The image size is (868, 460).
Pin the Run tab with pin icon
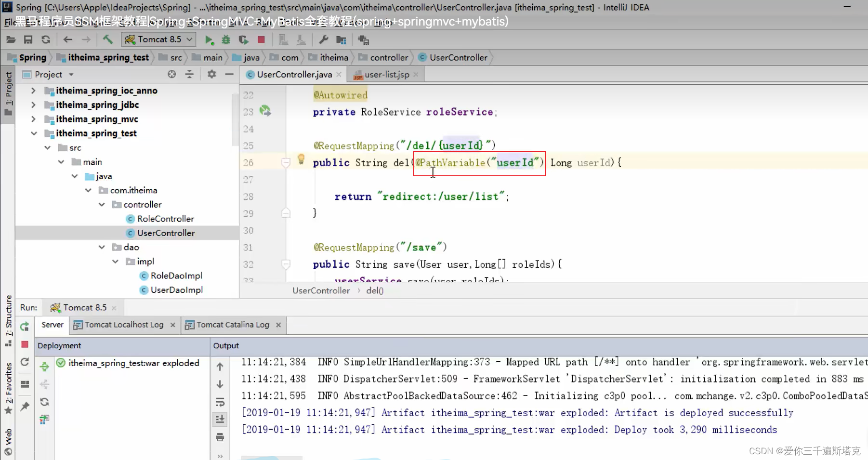25,407
